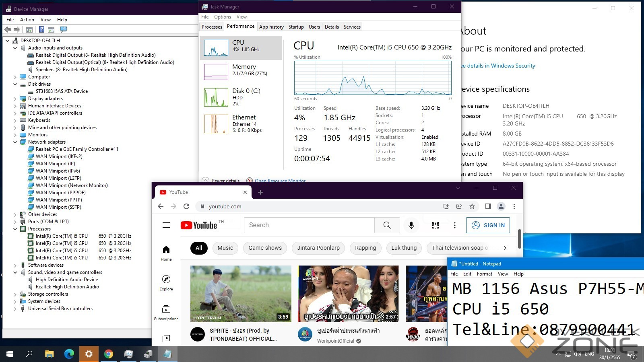Select the Game shows filter chip
The width and height of the screenshot is (644, 362).
tap(265, 248)
